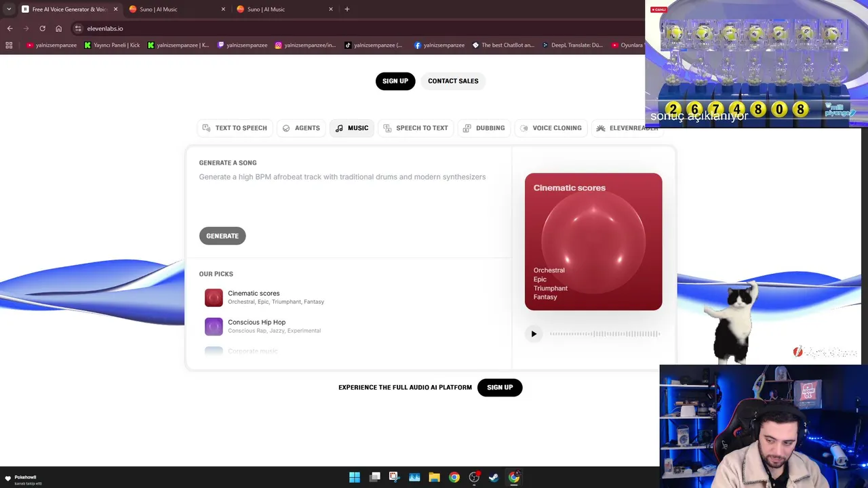Click the red Cinematic scores icon

[214, 298]
